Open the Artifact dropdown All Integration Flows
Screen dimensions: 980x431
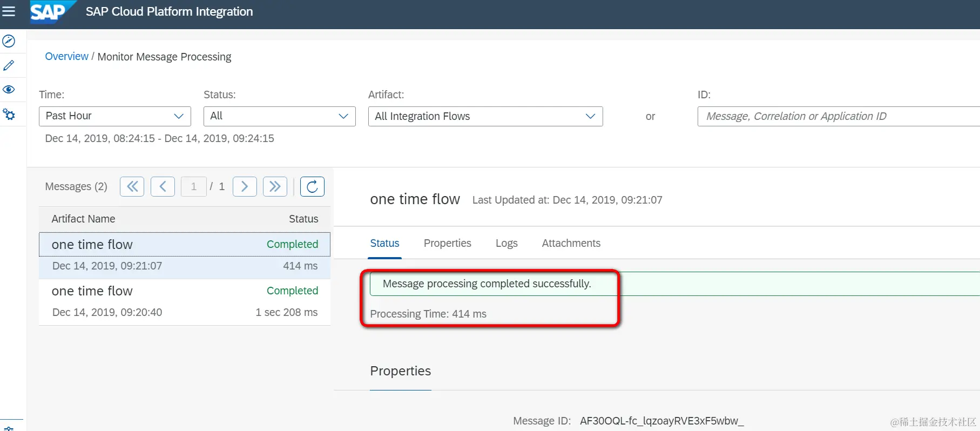click(485, 116)
